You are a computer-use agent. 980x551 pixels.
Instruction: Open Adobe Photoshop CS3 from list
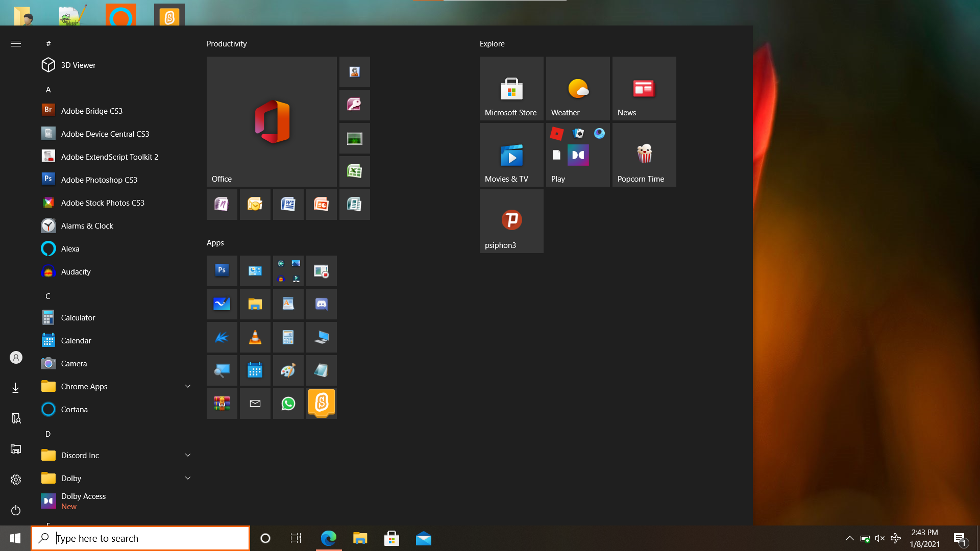click(x=116, y=180)
